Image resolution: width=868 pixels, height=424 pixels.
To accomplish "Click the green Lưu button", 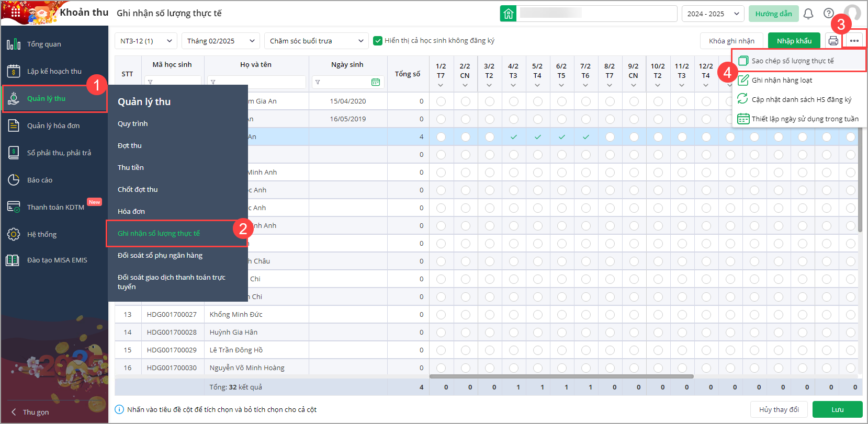I will [x=838, y=409].
